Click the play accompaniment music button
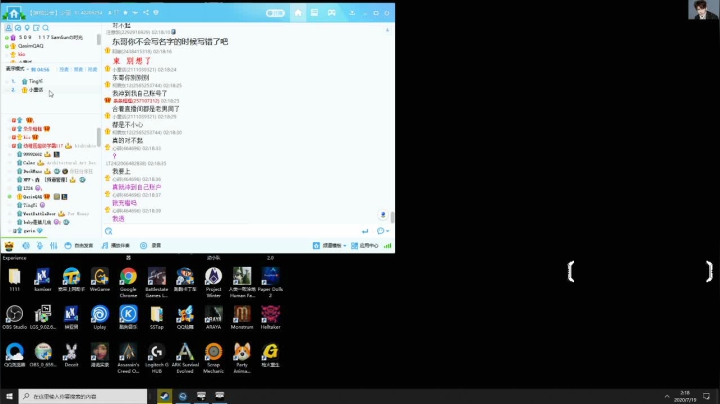Screen dimensions: 720x404 [x=116, y=246]
